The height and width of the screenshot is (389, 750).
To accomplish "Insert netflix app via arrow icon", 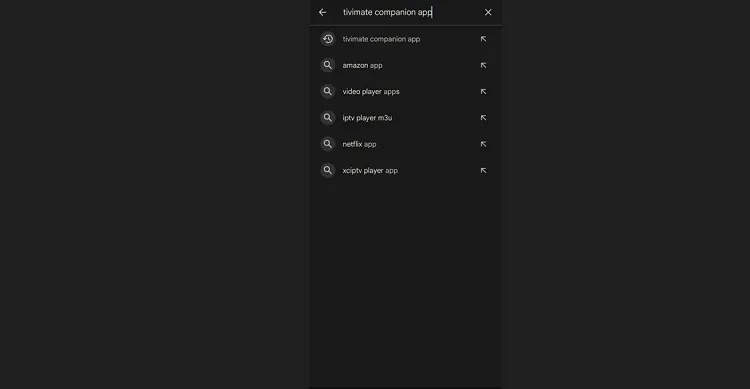I will pyautogui.click(x=483, y=144).
